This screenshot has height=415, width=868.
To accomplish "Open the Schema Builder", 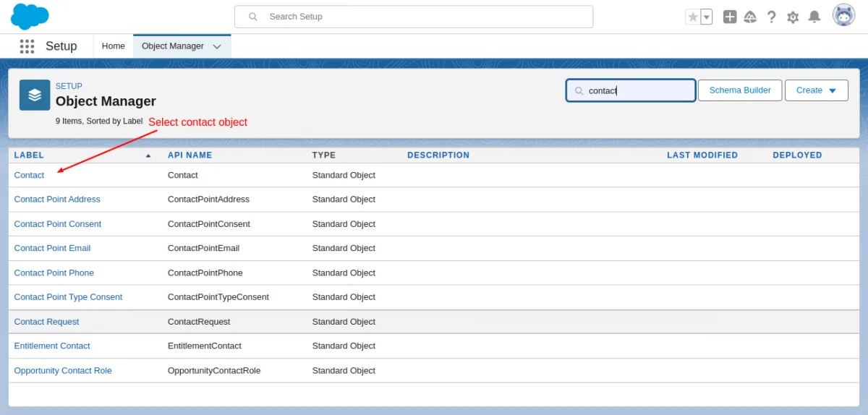I will pyautogui.click(x=740, y=90).
